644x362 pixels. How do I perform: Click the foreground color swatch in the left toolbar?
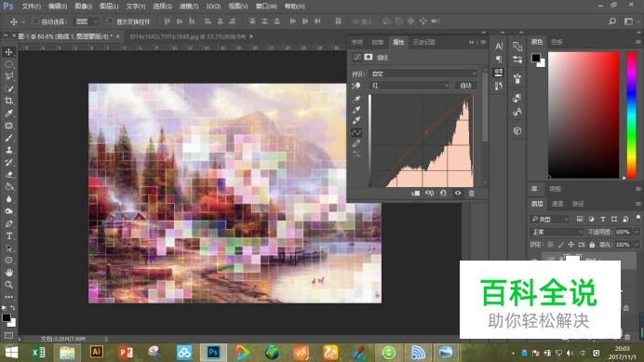7,317
